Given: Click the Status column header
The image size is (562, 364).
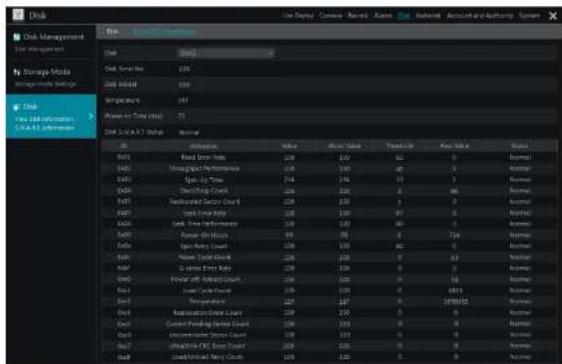Looking at the screenshot, I should point(520,146).
